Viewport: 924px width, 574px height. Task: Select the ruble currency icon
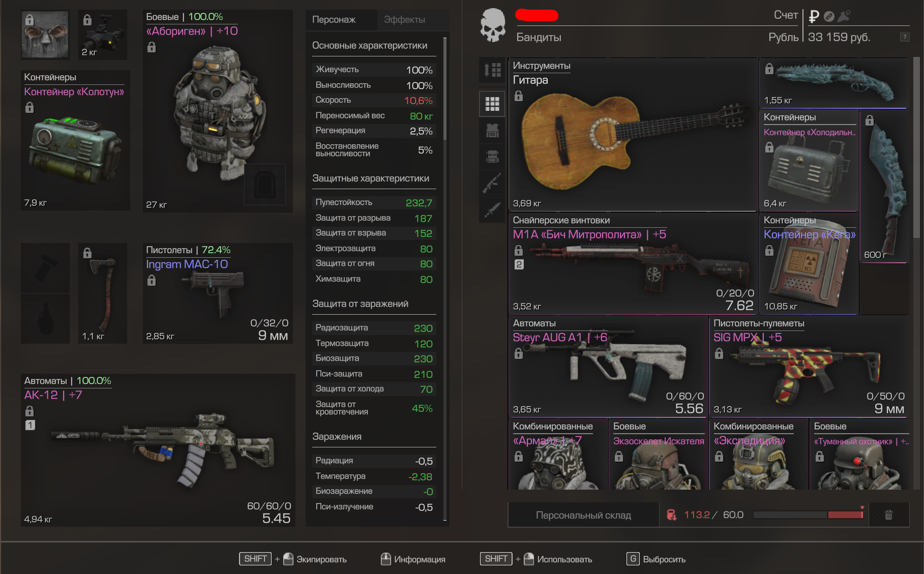tap(814, 16)
